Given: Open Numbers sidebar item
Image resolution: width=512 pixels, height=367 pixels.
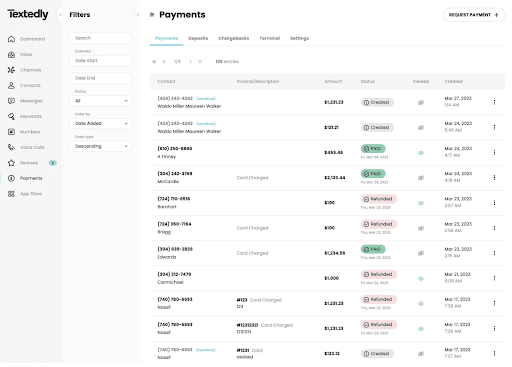Looking at the screenshot, I should click(24, 132).
